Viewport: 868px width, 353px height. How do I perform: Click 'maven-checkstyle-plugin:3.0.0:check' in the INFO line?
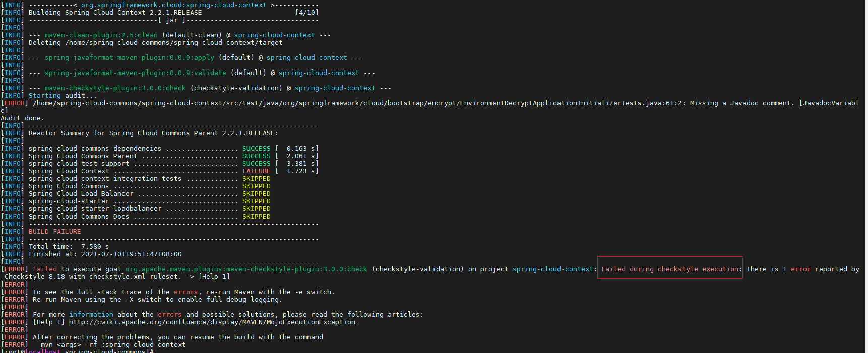pyautogui.click(x=115, y=88)
